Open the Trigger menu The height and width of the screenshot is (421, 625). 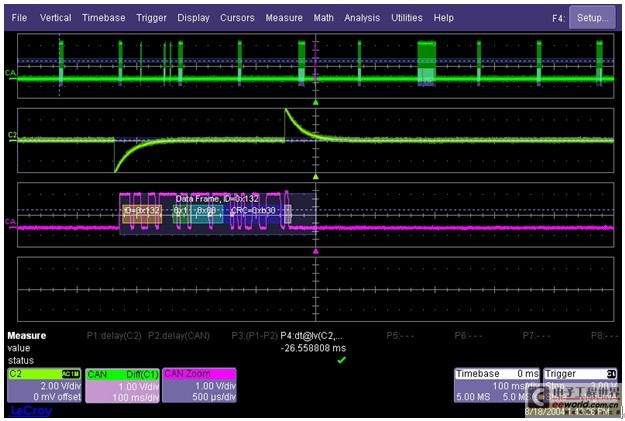coord(151,18)
